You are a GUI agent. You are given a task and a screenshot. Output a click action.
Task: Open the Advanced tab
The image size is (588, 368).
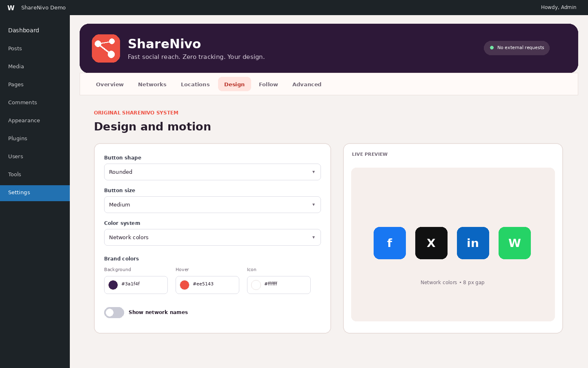click(x=307, y=84)
